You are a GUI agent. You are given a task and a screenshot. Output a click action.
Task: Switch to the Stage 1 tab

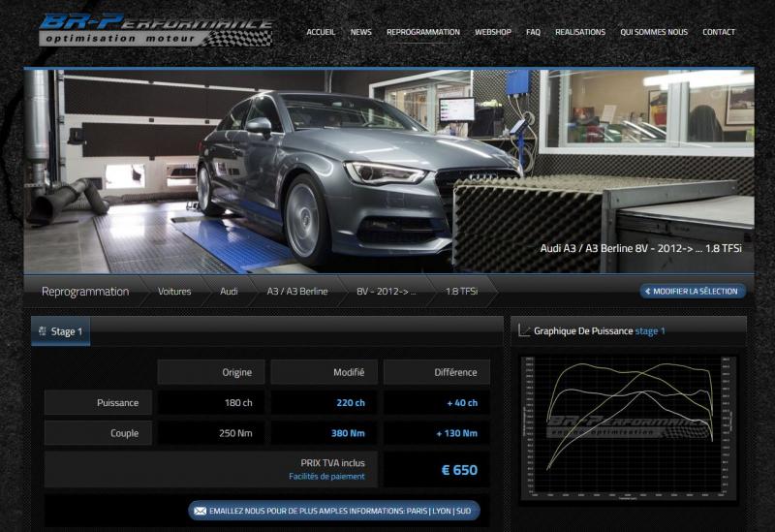(x=61, y=331)
